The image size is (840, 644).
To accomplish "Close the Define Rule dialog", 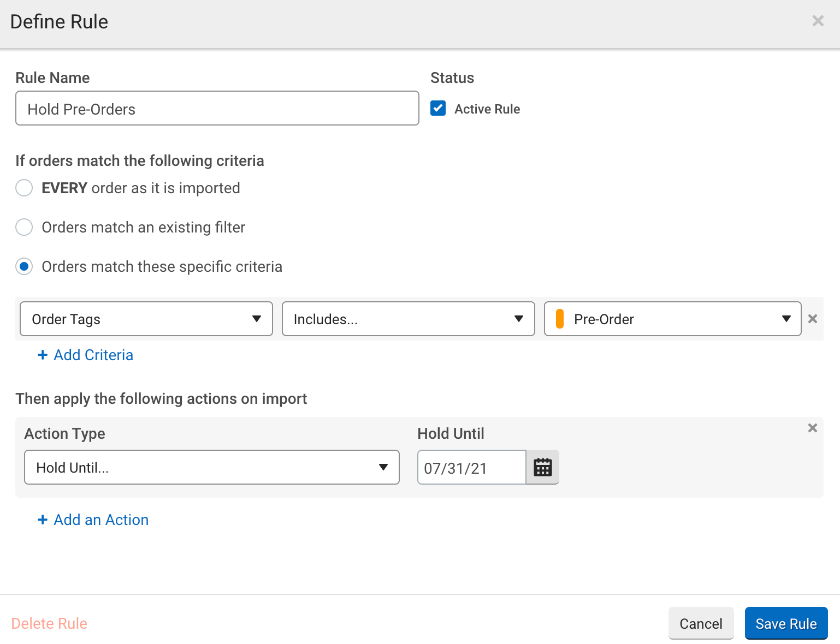I will pos(818,21).
